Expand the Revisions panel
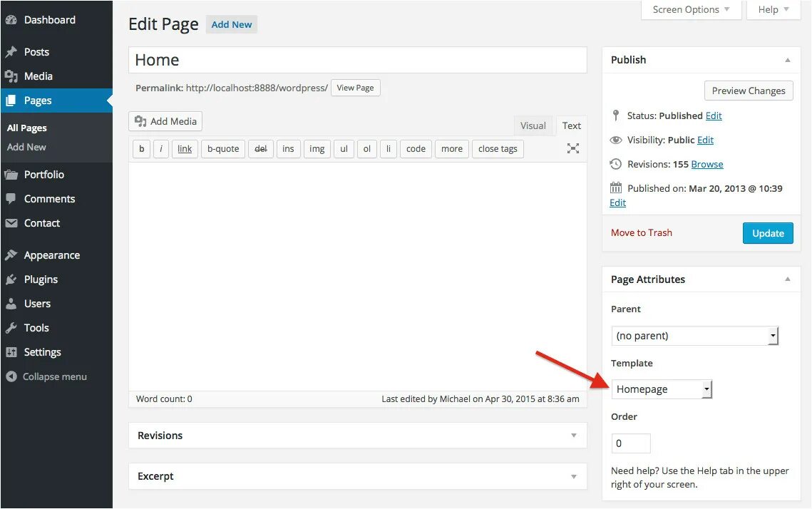812x509 pixels. (x=574, y=436)
